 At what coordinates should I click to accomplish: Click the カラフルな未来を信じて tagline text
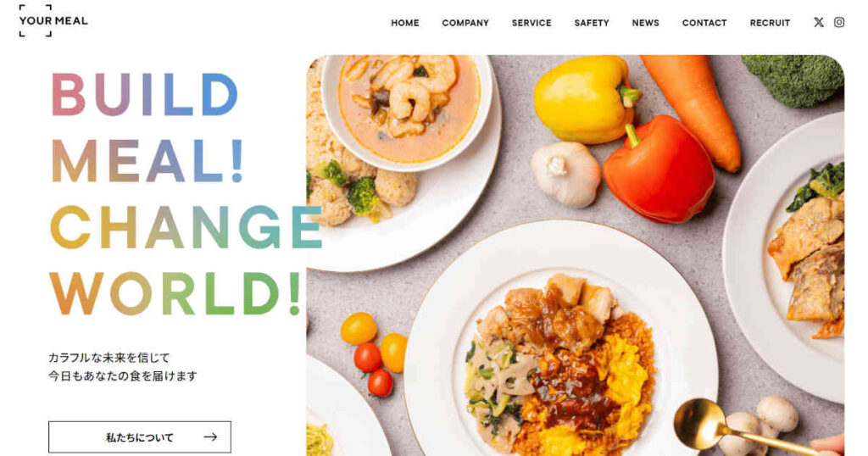109,358
